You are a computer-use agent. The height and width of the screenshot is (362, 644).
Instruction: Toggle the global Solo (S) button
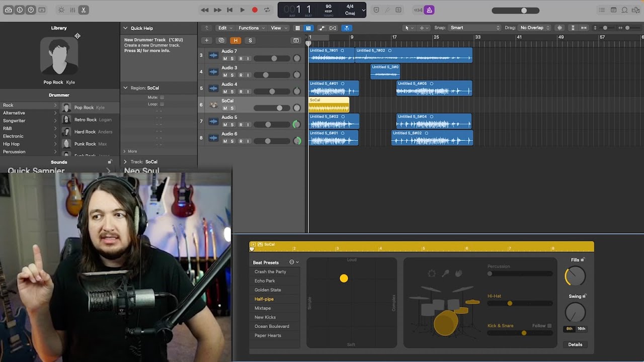[x=250, y=40]
